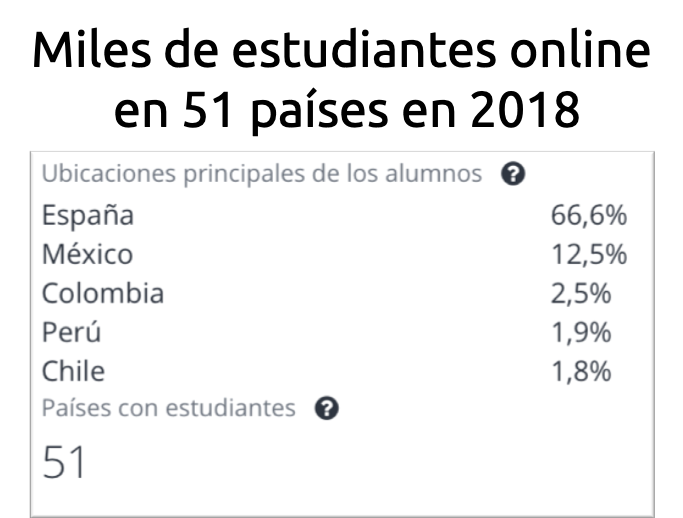Click the large 51 countries number
This screenshot has height=518, width=683.
tap(64, 462)
